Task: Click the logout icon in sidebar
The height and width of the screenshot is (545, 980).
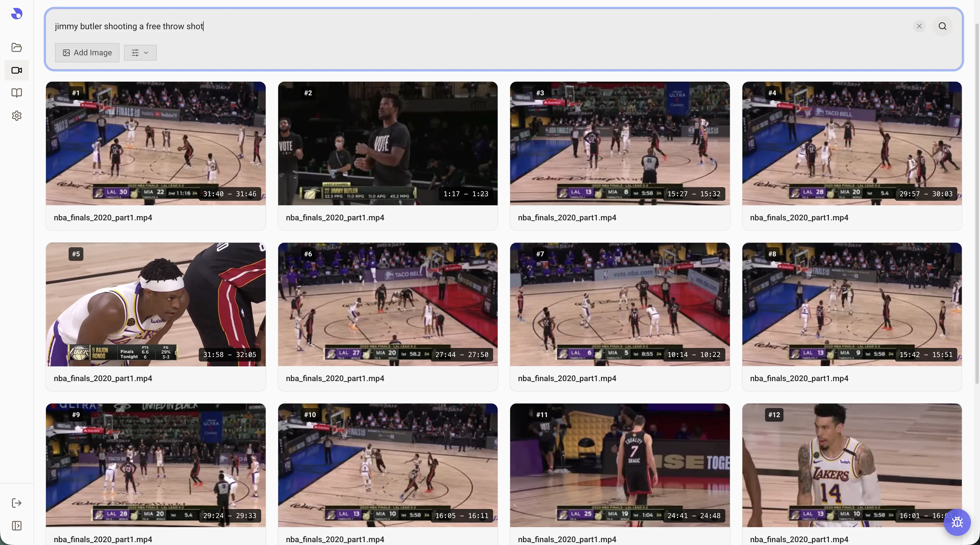Action: click(x=16, y=503)
